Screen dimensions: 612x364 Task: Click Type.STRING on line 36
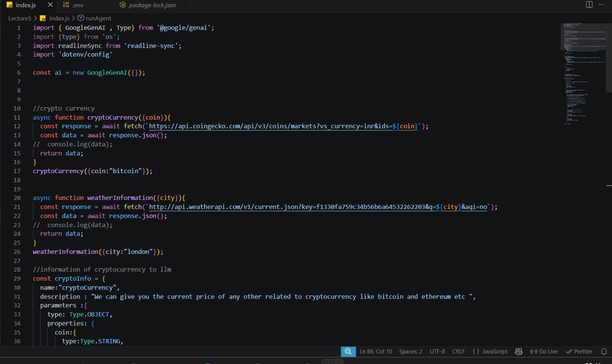(99, 342)
